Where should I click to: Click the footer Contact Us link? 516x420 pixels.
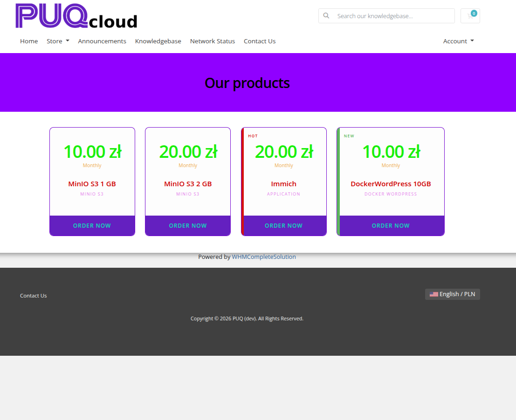pyautogui.click(x=34, y=296)
